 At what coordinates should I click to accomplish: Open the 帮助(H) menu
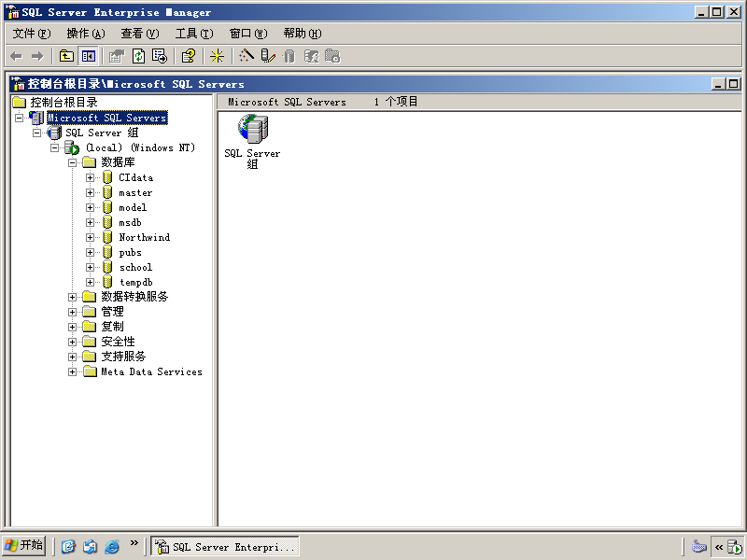point(303,34)
